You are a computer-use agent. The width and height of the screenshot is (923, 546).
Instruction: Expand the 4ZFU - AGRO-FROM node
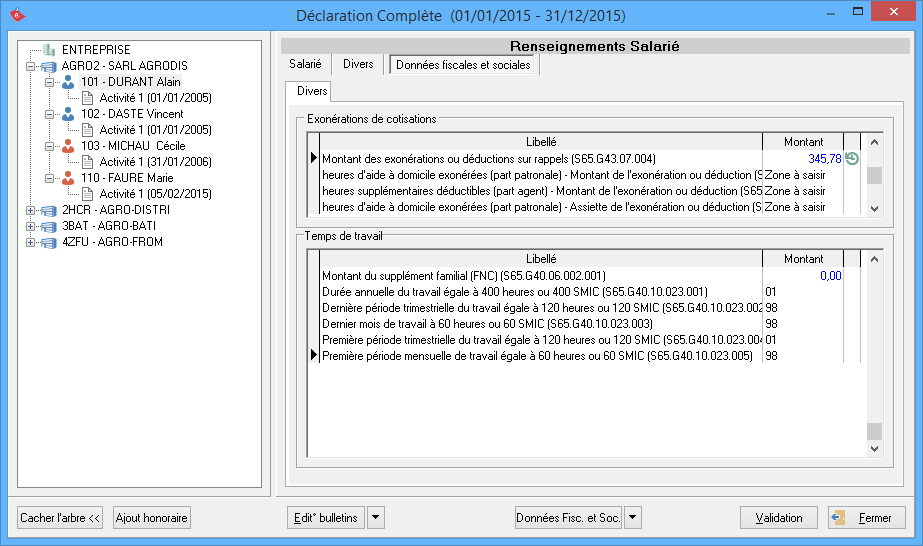(31, 243)
